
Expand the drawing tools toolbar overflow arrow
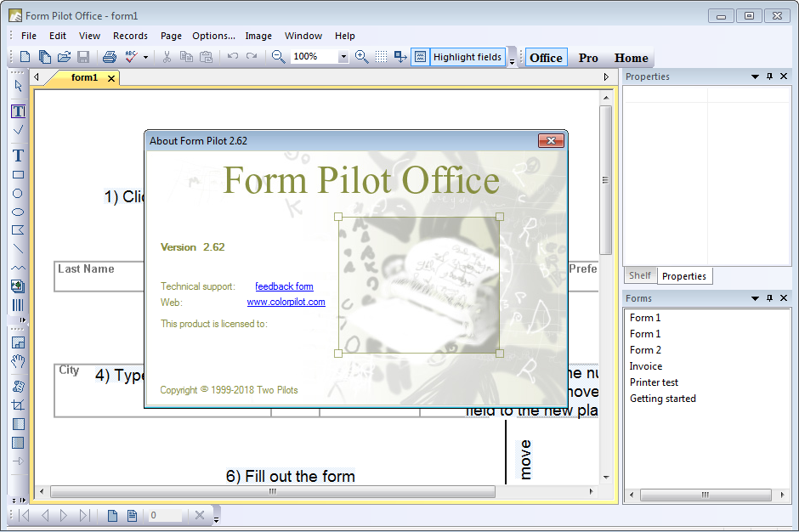pyautogui.click(x=22, y=320)
